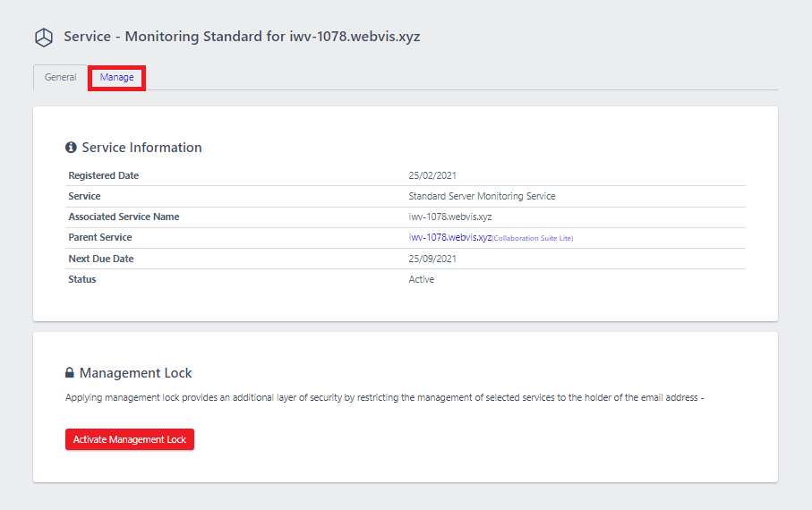Click the cube service icon in header

click(44, 38)
